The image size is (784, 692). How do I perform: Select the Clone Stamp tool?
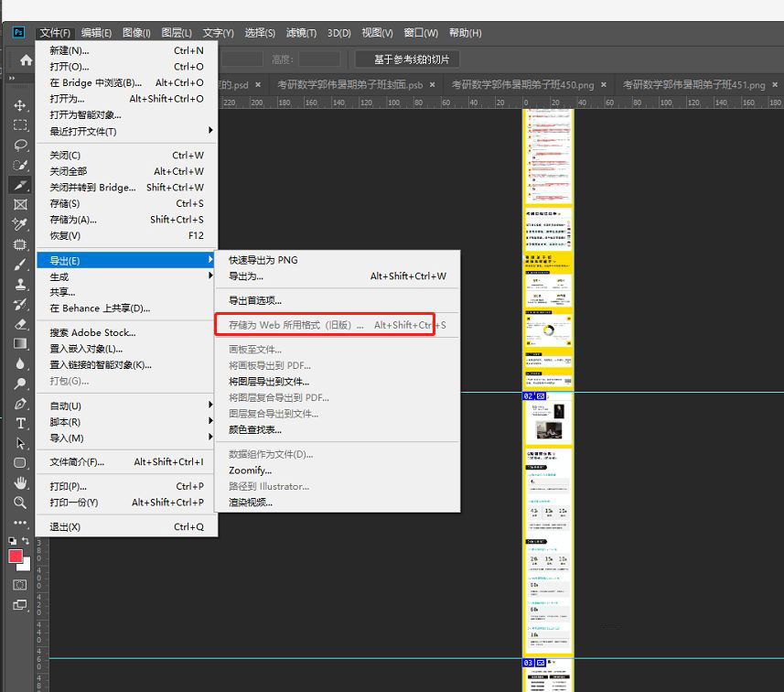click(20, 284)
